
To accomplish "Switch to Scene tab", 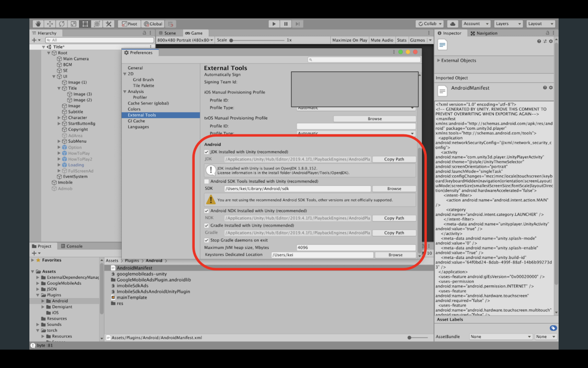I will click(x=167, y=33).
